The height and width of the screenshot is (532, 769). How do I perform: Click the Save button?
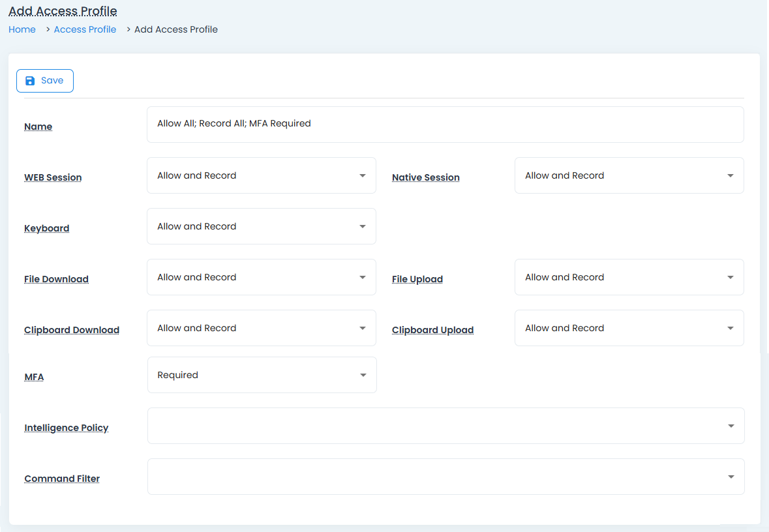coord(45,81)
